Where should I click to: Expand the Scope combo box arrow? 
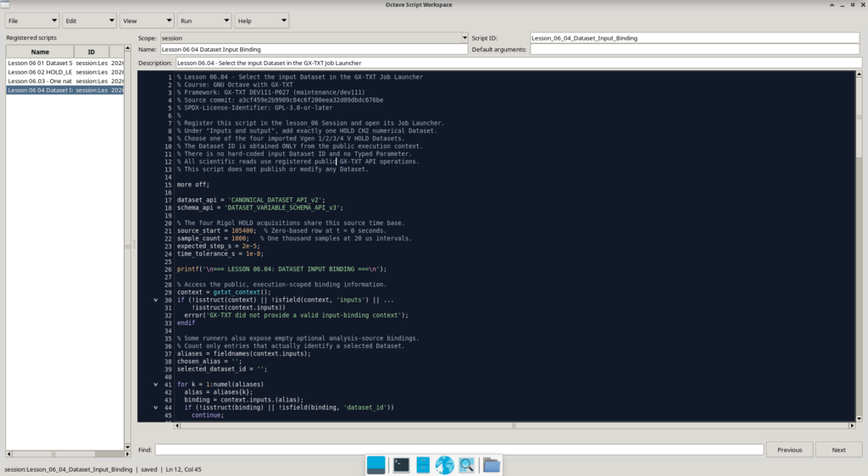point(465,38)
